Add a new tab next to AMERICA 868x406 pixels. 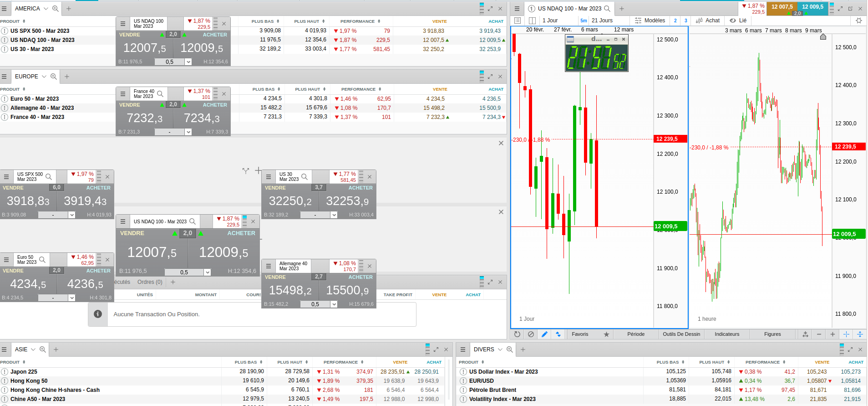(69, 9)
